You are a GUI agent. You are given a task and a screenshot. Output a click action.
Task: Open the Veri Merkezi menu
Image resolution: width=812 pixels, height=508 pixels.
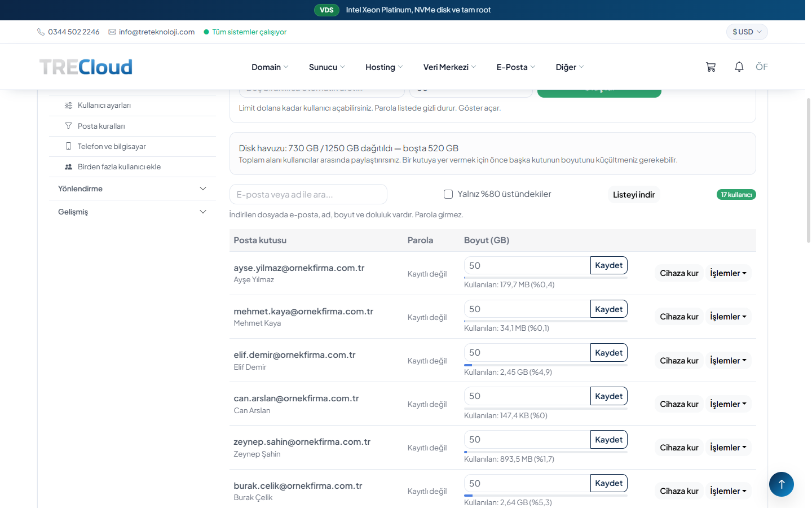(449, 67)
